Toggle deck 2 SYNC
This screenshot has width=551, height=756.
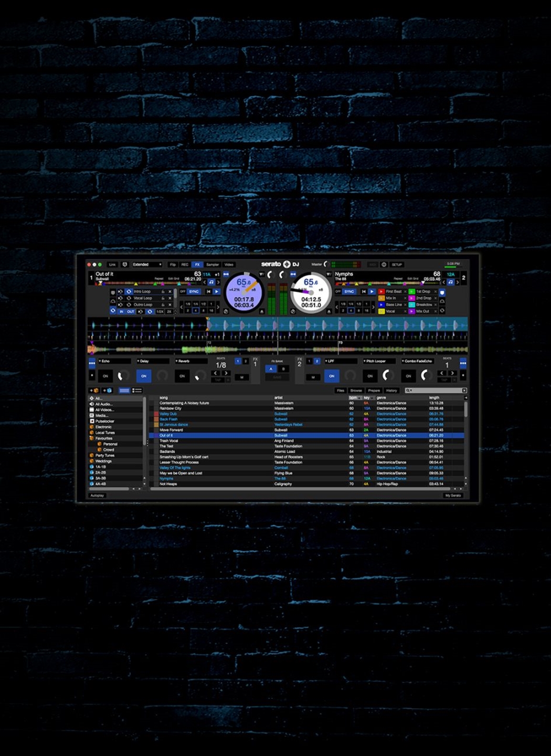pyautogui.click(x=349, y=291)
